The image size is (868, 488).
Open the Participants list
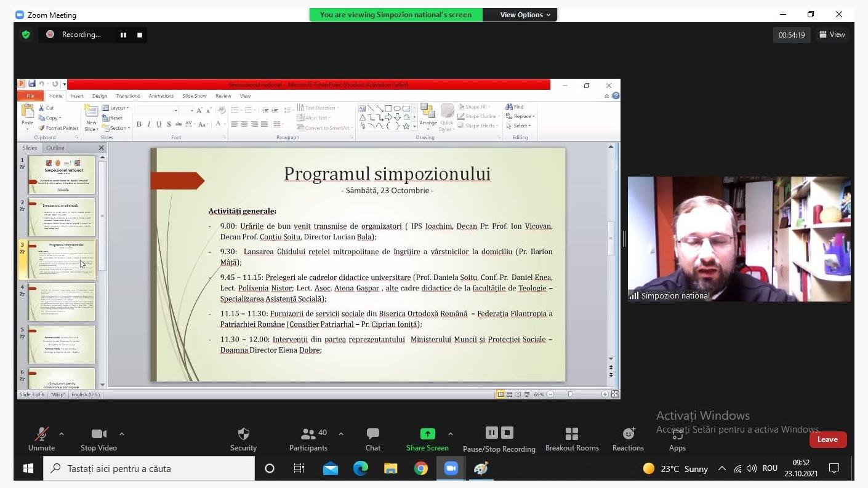point(308,434)
